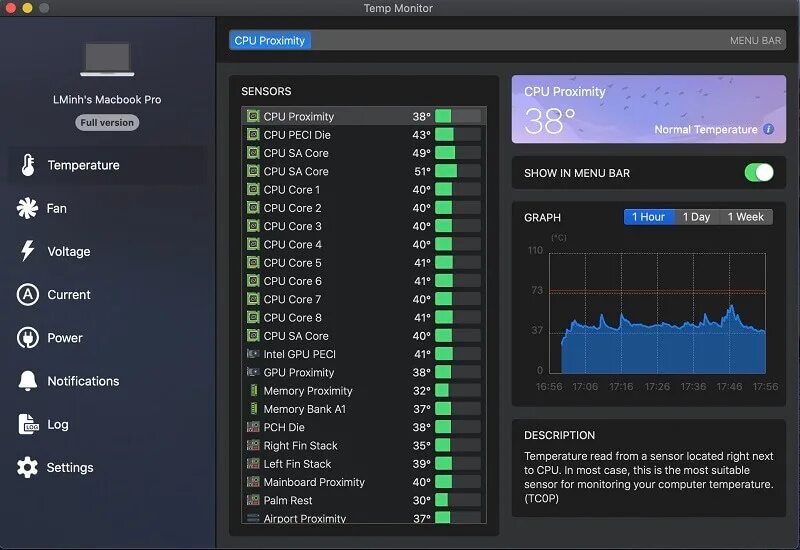Viewport: 800px width, 550px height.
Task: Go to Voltage section label
Action: point(69,252)
